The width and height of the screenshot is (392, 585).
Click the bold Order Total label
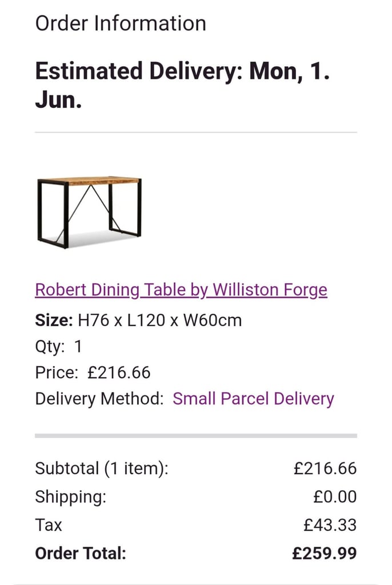point(81,553)
